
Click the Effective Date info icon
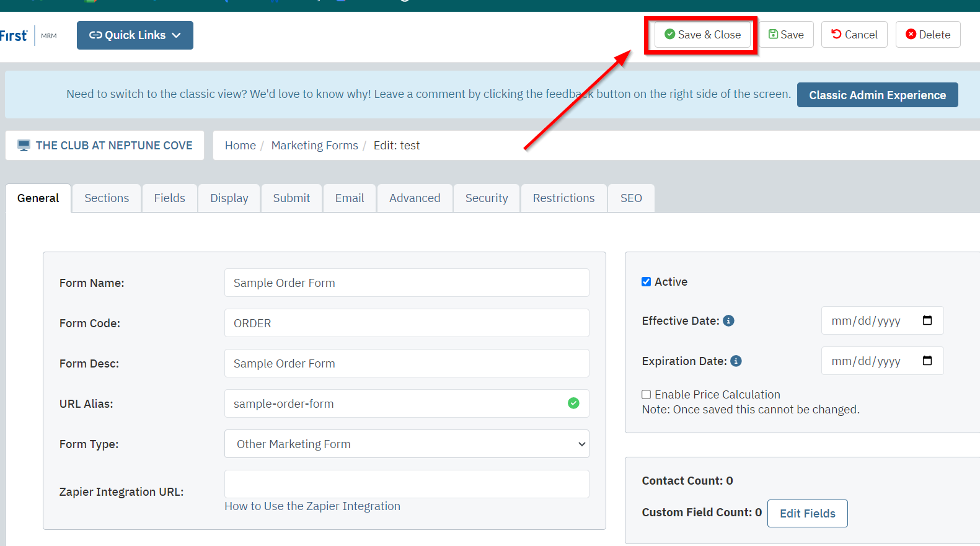click(729, 321)
